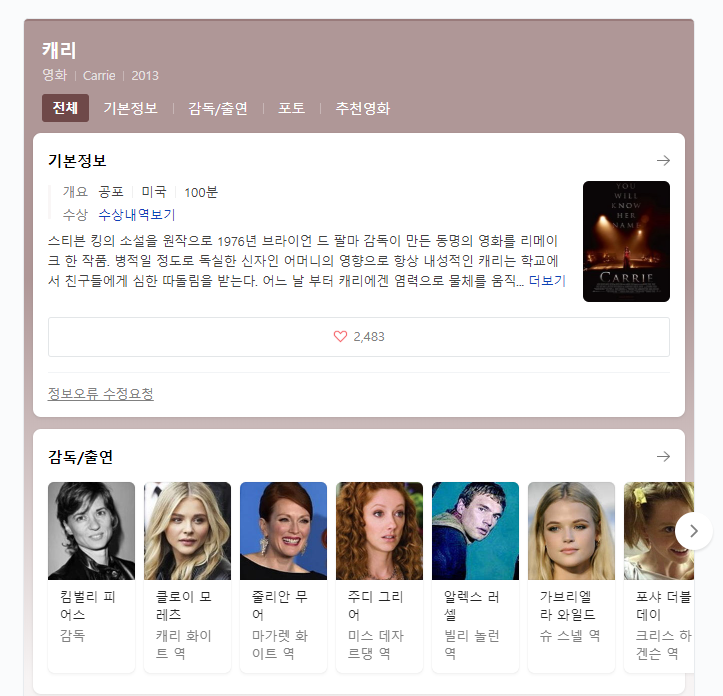Click the runtime text 100분
The image size is (723, 696).
point(201,192)
